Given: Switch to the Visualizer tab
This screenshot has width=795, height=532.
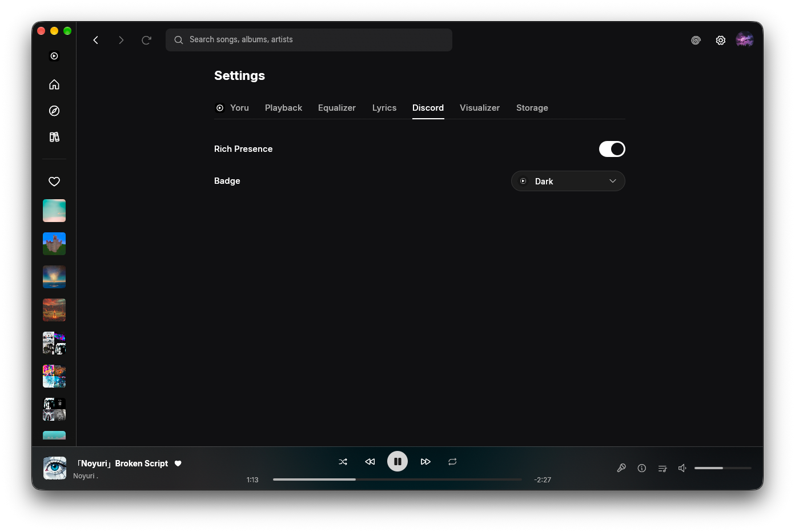Looking at the screenshot, I should pos(480,108).
